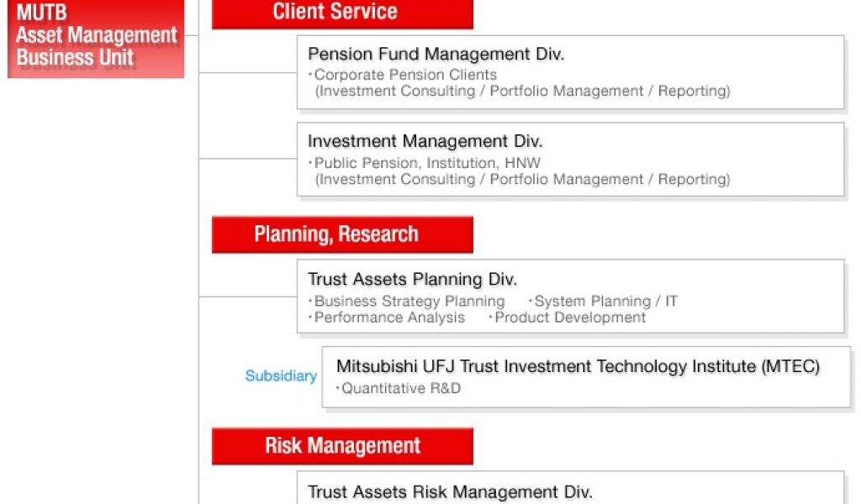Screen dimensions: 861x504
Task: Select the red Risk Management header
Action: pos(342,446)
